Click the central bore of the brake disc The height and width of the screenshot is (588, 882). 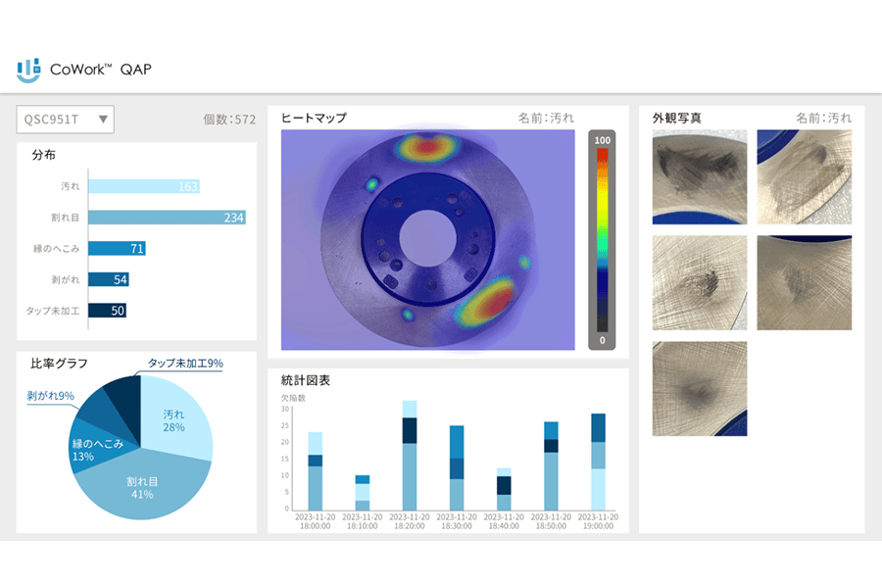click(427, 238)
